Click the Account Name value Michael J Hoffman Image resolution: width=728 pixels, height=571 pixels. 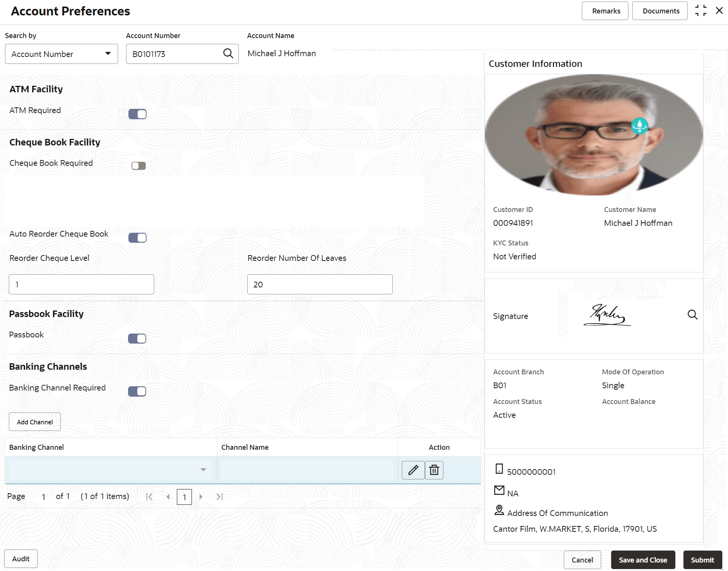[282, 53]
